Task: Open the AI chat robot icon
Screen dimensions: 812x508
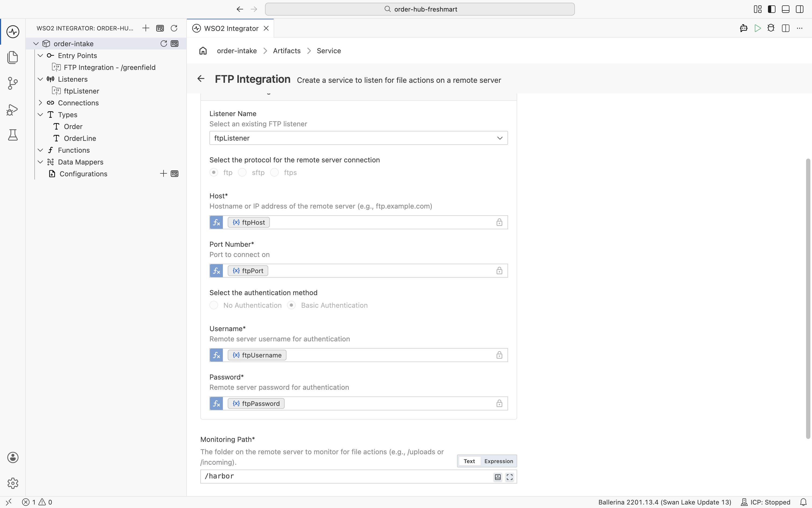Action: click(744, 28)
